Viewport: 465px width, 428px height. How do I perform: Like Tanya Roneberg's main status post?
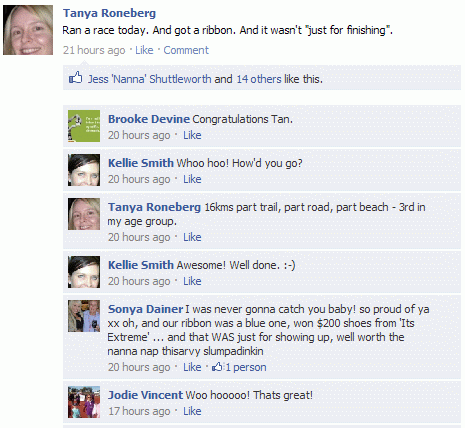pyautogui.click(x=144, y=50)
